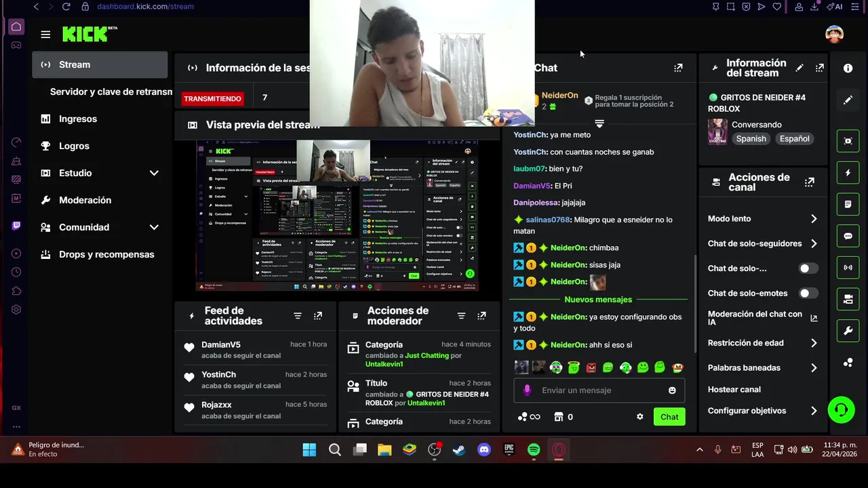Open Moderación del chat con IA link
This screenshot has width=868, height=488.
[x=762, y=319]
